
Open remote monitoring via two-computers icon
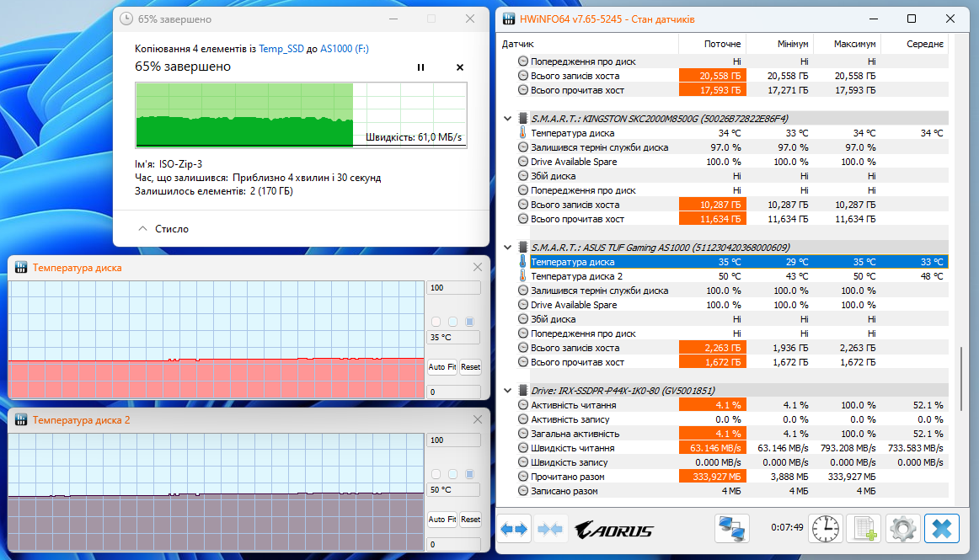[x=732, y=529]
